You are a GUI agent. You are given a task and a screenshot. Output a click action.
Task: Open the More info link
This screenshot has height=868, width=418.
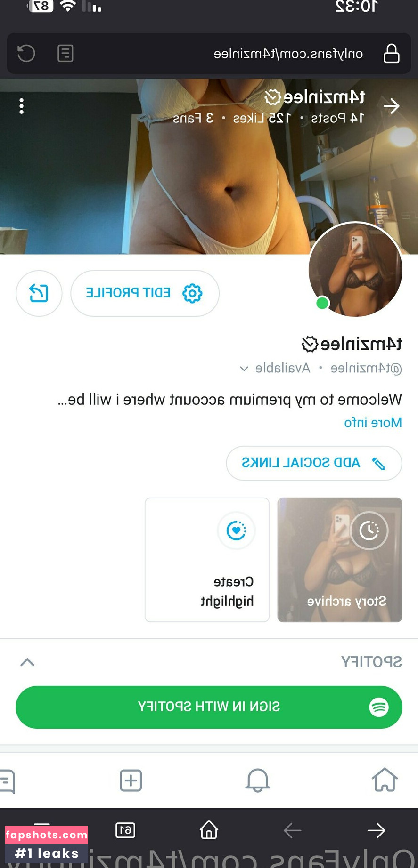coord(373,422)
